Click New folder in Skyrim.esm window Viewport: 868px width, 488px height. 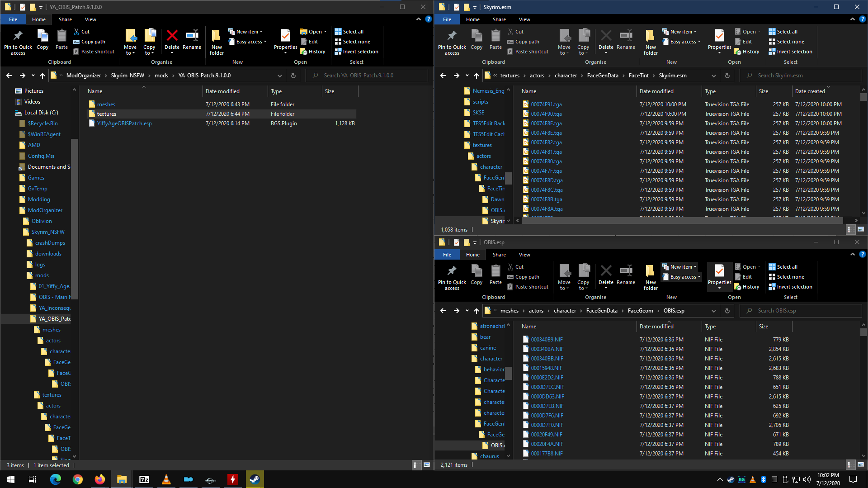click(651, 42)
